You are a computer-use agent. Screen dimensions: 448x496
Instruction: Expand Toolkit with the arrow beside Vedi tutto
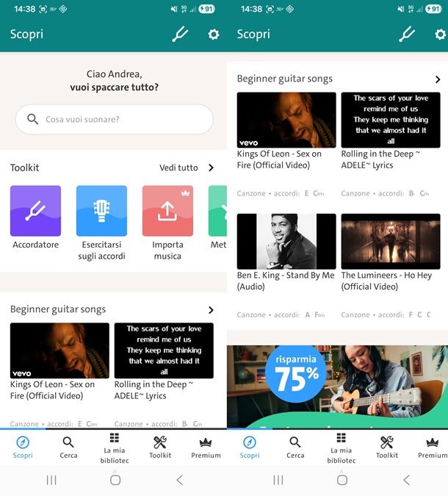(212, 168)
